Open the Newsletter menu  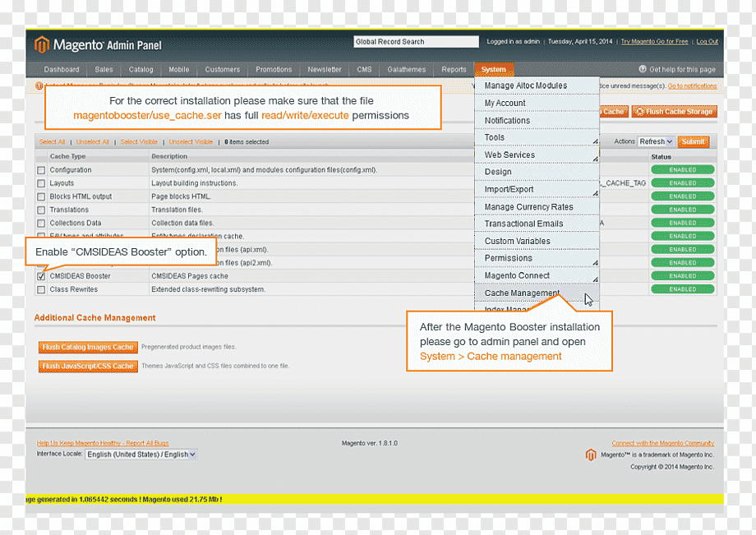point(325,69)
